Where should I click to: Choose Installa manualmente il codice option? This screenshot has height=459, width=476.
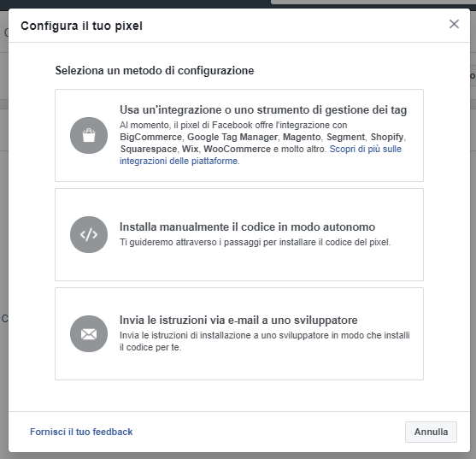(x=239, y=234)
